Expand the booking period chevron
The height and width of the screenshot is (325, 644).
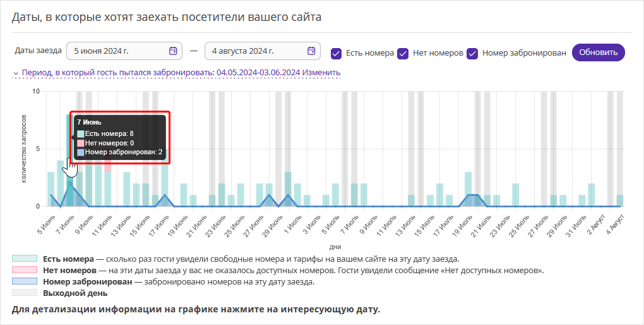point(16,73)
